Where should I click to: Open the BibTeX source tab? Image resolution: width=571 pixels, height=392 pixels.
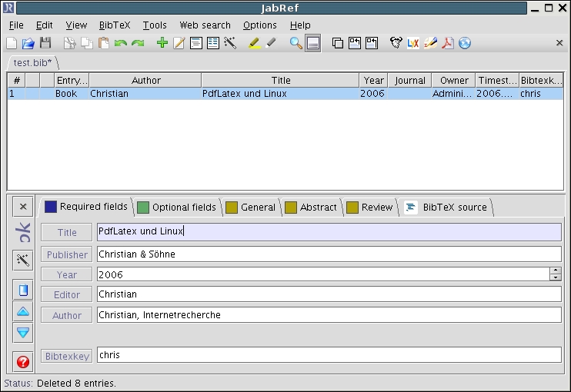[x=446, y=208]
